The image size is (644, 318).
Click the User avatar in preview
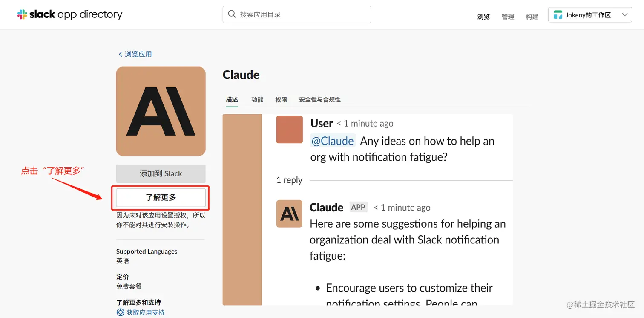point(290,130)
